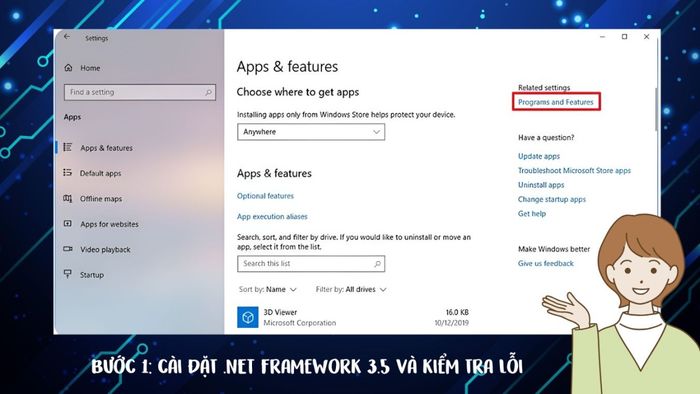Viewport: 700px width, 394px height.
Task: Open the Sort by Name dropdown
Action: pyautogui.click(x=267, y=290)
